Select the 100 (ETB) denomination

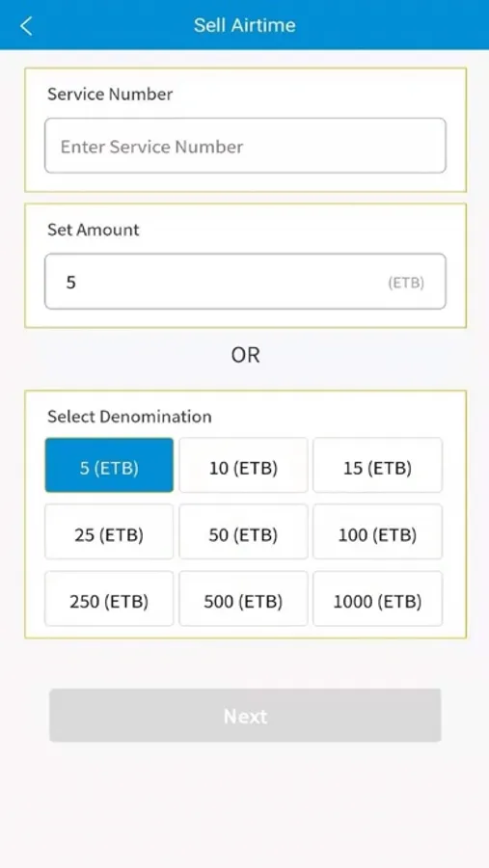tap(378, 531)
